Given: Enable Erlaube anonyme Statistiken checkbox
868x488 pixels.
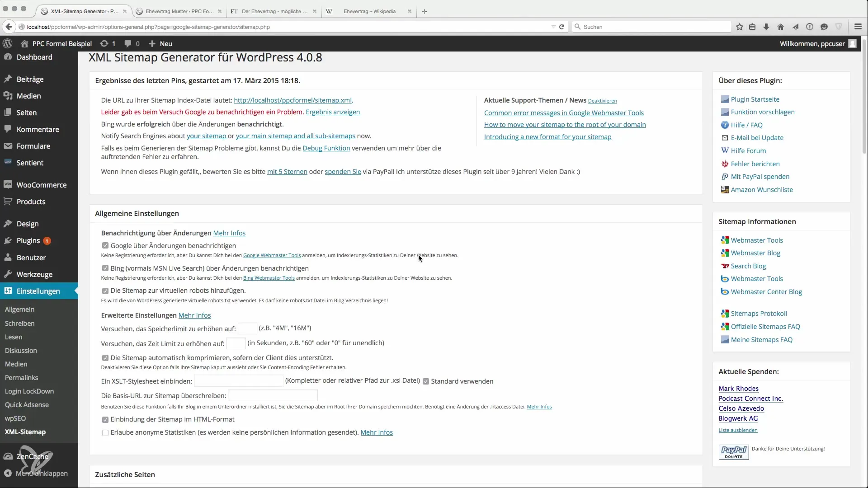Looking at the screenshot, I should 105,433.
